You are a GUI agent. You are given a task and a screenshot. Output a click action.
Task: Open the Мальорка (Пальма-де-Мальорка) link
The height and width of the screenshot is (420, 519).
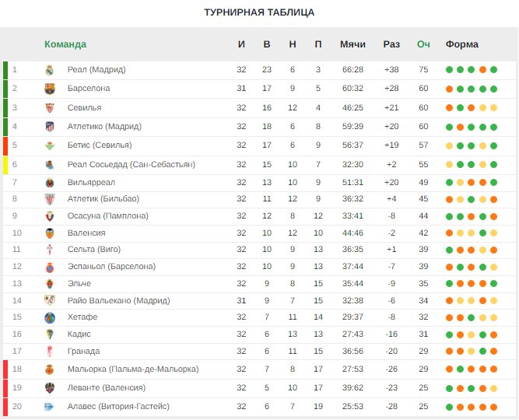pos(133,369)
